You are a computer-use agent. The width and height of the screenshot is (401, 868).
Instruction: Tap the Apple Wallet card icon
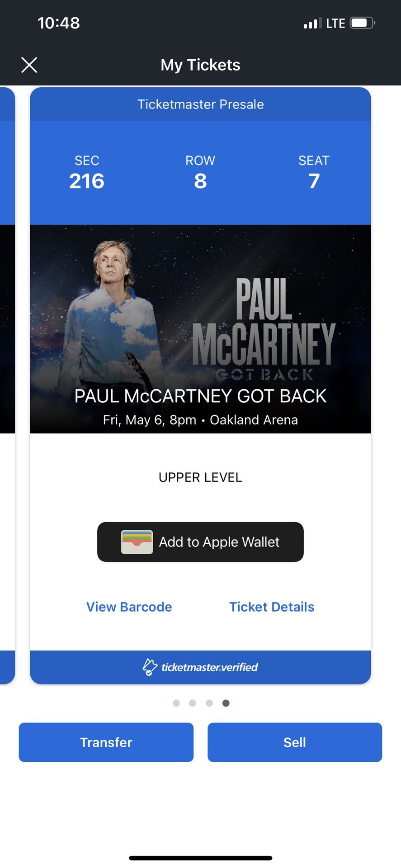tap(137, 542)
